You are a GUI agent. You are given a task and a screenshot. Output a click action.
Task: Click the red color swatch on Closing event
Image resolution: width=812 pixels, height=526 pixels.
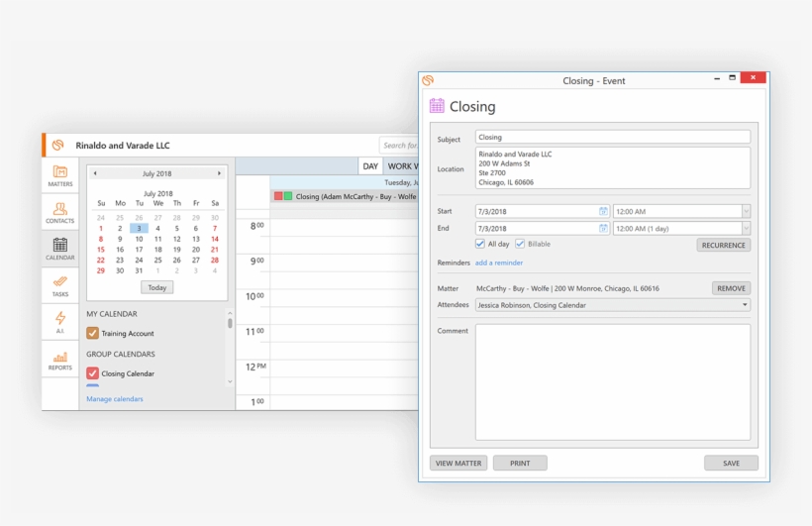tap(278, 196)
